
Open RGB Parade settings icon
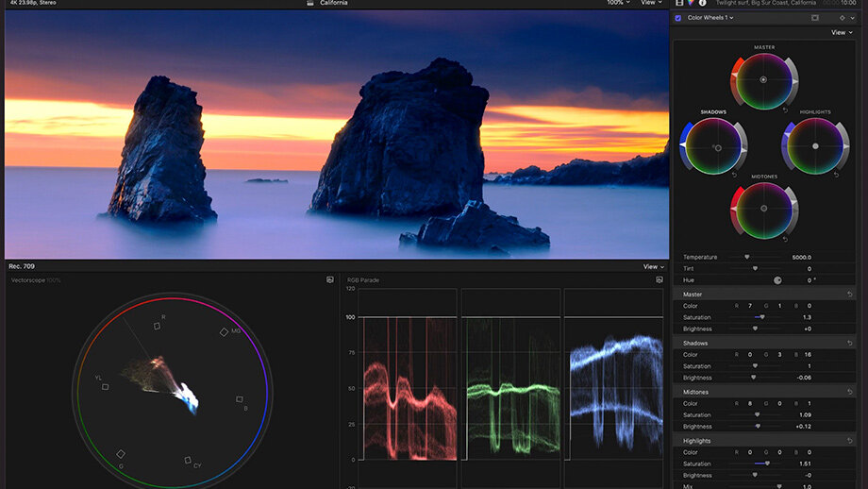659,279
